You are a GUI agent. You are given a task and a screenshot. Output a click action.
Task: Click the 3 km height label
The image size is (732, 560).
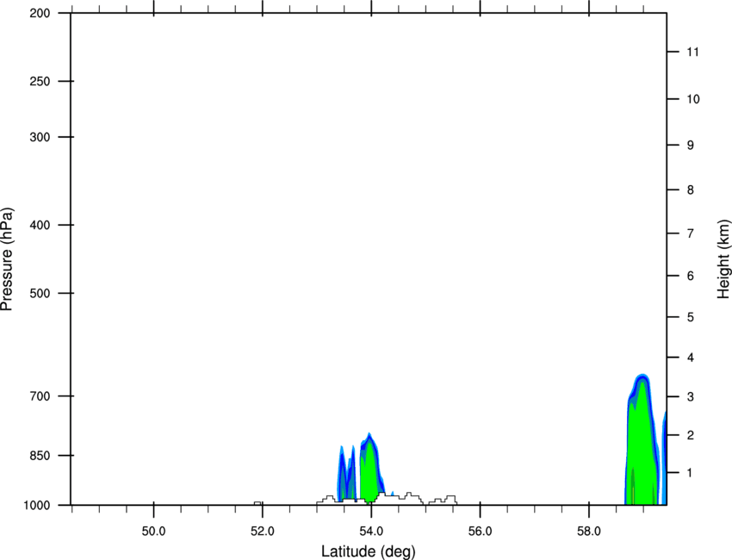(x=691, y=397)
